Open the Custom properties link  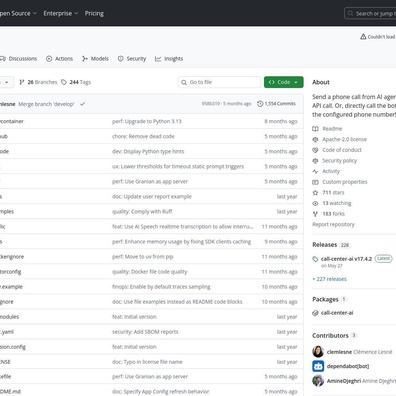tap(345, 182)
